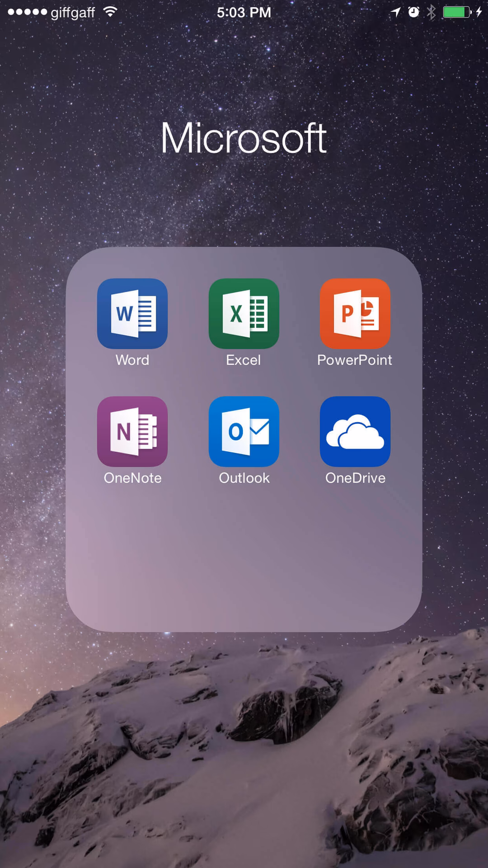Image resolution: width=488 pixels, height=868 pixels.
Task: Tap the OneNote label text
Action: coord(132,478)
